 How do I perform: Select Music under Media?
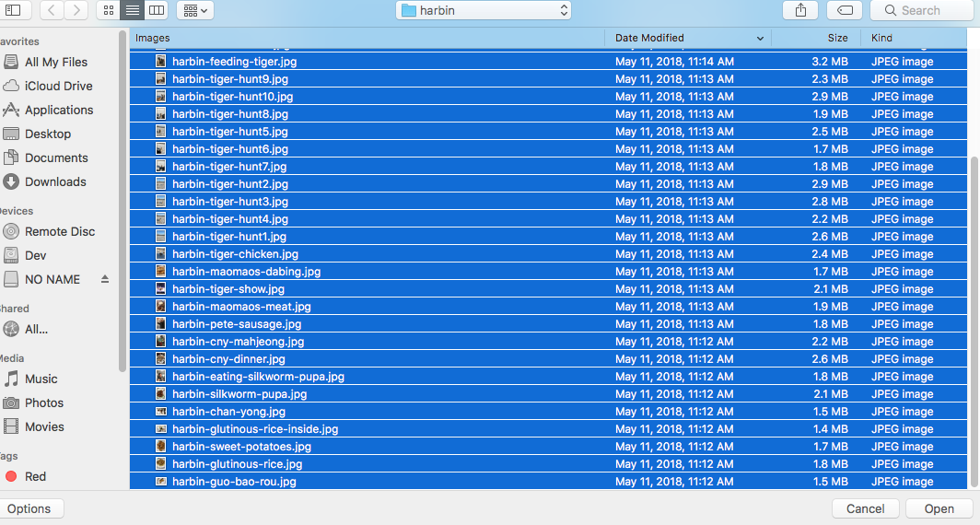(41, 379)
